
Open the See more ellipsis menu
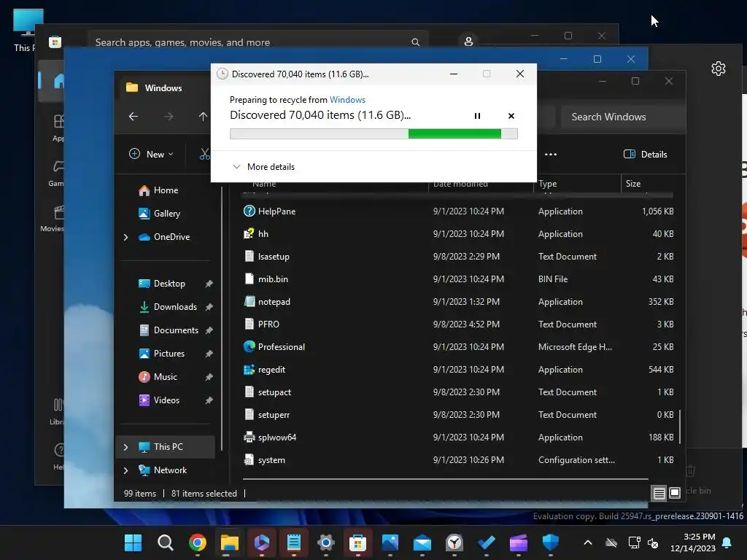[551, 154]
